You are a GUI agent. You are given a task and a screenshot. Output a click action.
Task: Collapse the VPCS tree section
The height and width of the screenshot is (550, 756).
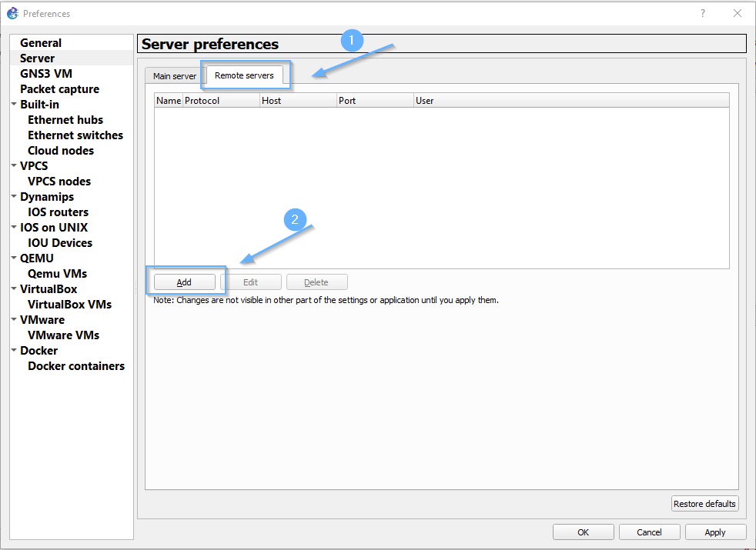[x=14, y=165]
